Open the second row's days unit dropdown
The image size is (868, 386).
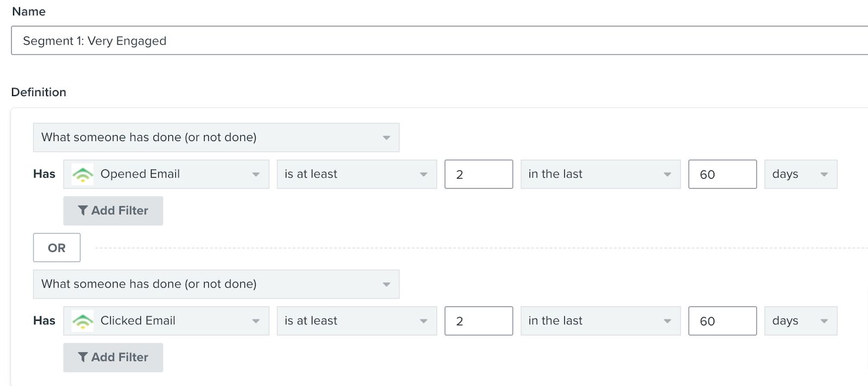click(800, 321)
